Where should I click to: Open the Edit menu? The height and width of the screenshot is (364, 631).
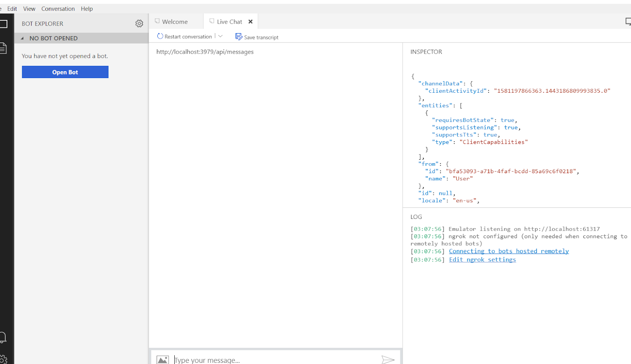pos(12,9)
